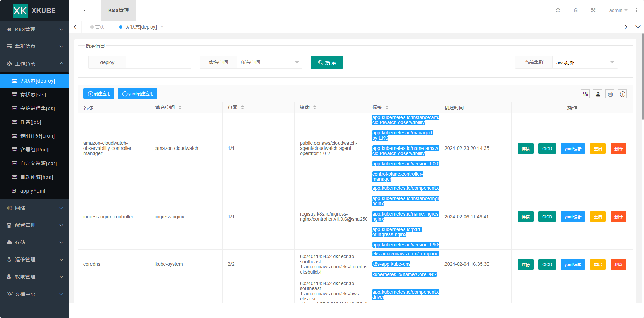
Task: Open the admin user dropdown
Action: 618,10
